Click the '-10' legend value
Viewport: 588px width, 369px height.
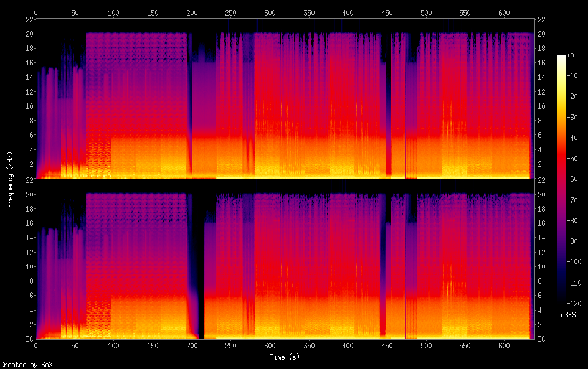point(572,76)
